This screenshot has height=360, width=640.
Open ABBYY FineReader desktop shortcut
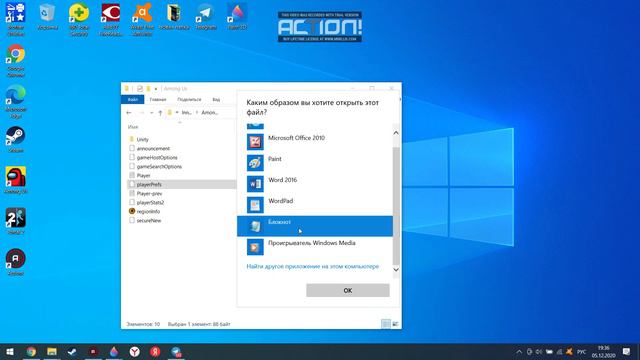pos(111,20)
